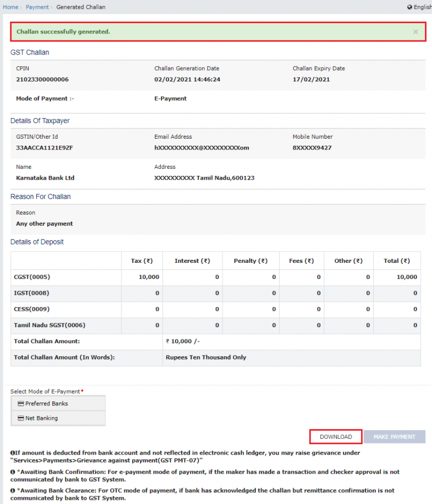Select English as the language

422,7
